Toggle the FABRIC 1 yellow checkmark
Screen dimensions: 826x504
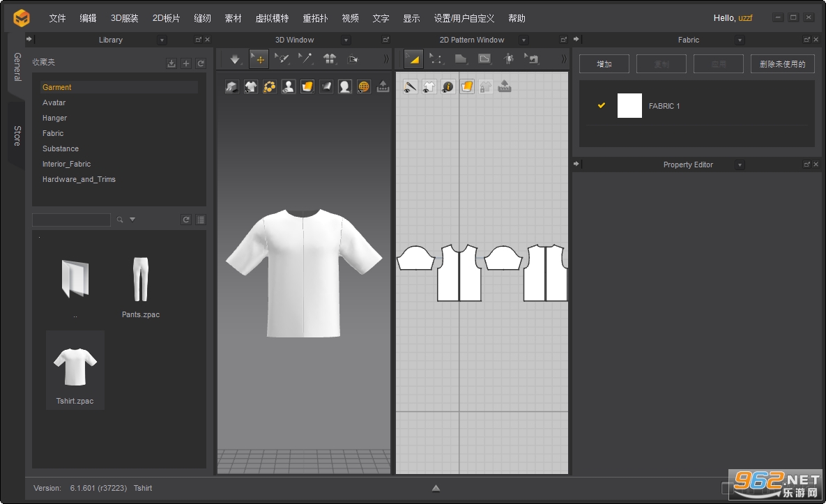[601, 105]
